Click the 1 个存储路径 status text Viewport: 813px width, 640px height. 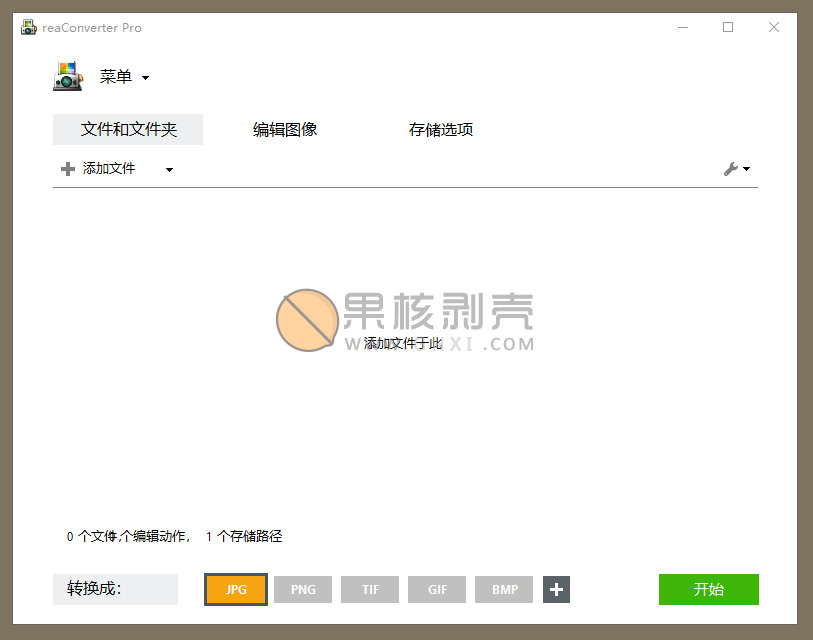(x=244, y=537)
